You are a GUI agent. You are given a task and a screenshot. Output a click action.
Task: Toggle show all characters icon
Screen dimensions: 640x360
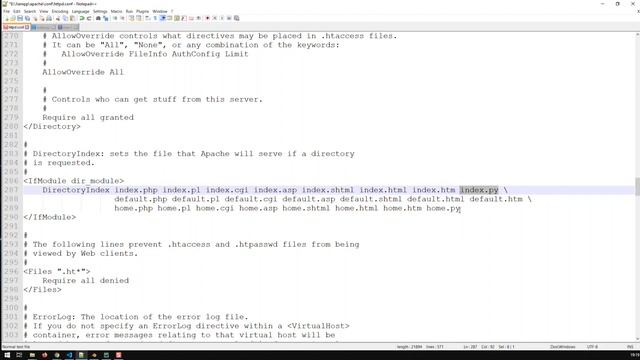(x=155, y=18)
